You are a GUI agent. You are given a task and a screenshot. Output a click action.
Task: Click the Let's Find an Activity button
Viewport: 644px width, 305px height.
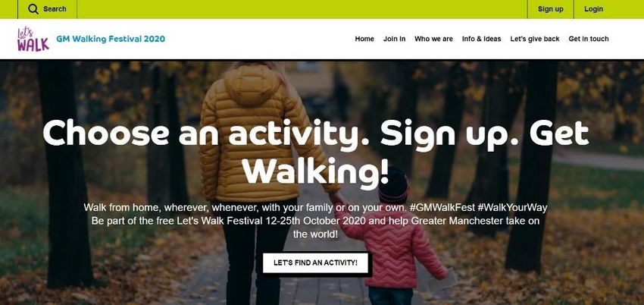(315, 263)
